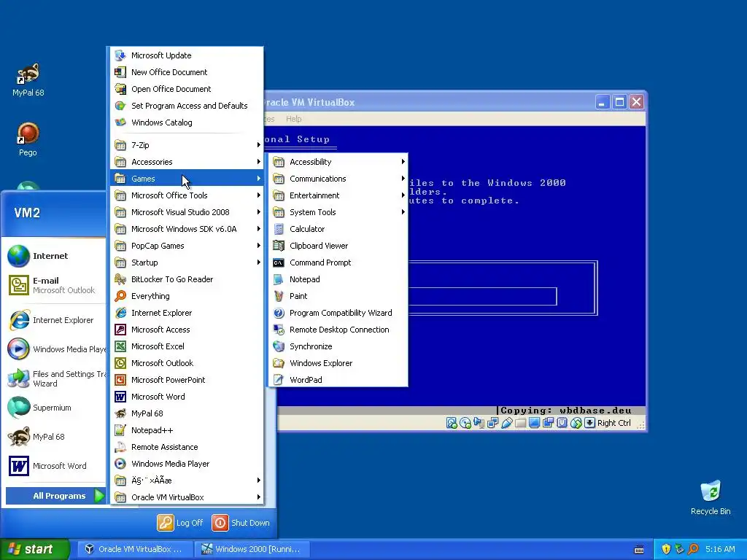The height and width of the screenshot is (560, 747).
Task: Choose Set Program Access and Defaults
Action: point(187,106)
